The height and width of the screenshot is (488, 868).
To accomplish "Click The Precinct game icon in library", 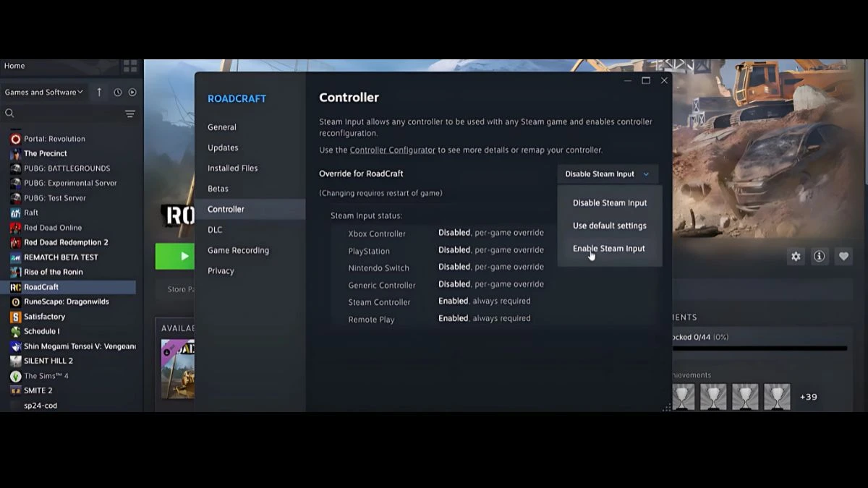I will (x=15, y=153).
